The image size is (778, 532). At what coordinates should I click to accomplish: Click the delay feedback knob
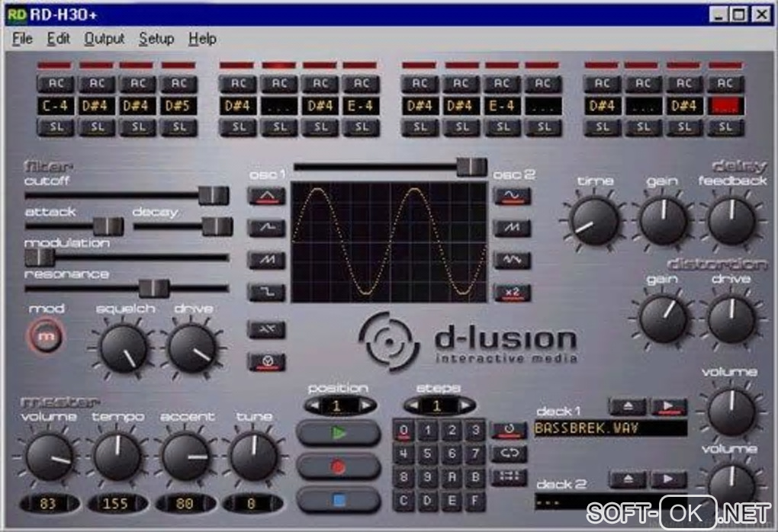coord(731,221)
